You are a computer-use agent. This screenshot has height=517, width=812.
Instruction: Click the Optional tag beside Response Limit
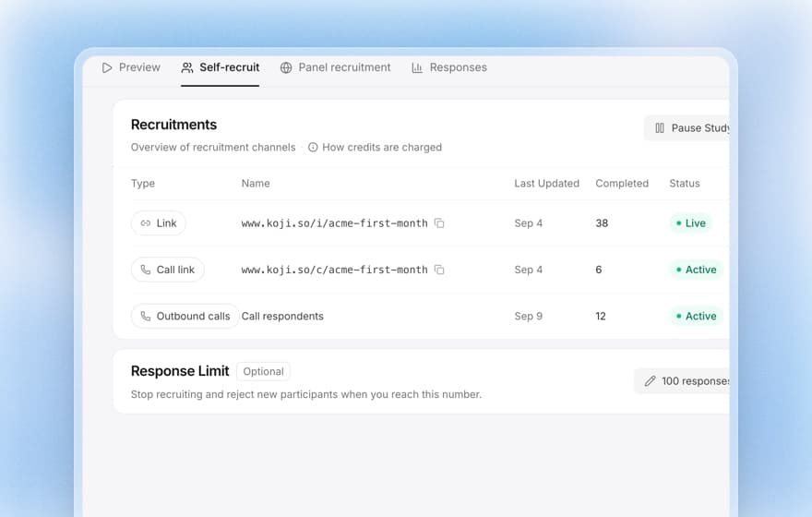(263, 371)
